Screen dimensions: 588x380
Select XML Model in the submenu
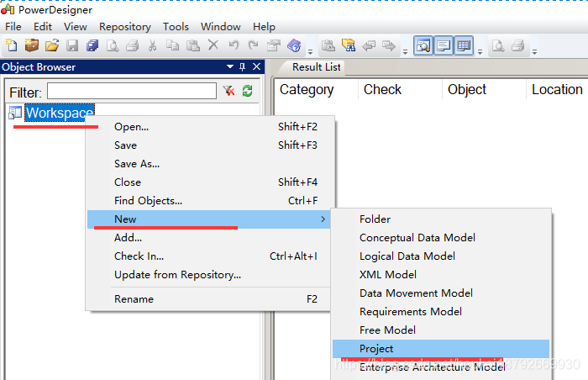[441, 274]
